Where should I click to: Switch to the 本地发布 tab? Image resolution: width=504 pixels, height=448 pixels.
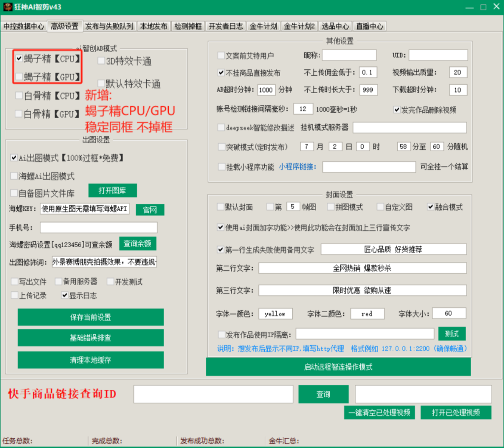pyautogui.click(x=154, y=27)
